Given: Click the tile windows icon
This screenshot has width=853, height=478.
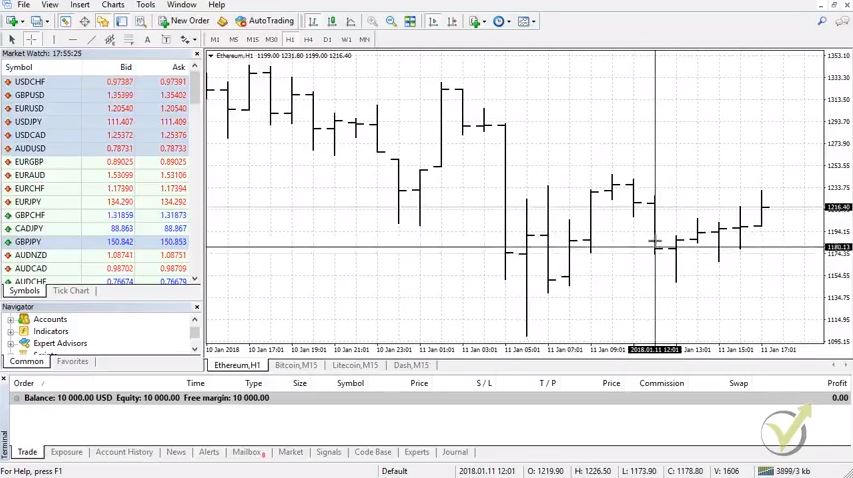Looking at the screenshot, I should click(410, 21).
